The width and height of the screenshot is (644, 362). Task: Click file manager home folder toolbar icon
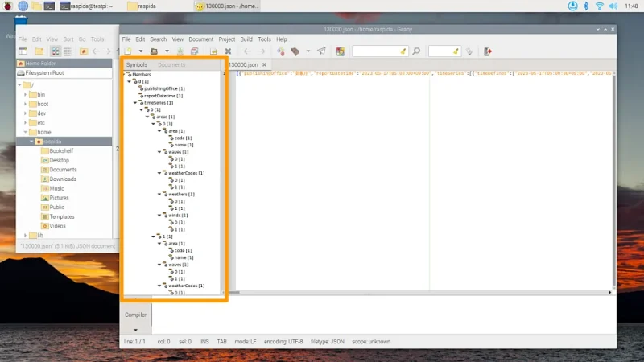(x=84, y=51)
